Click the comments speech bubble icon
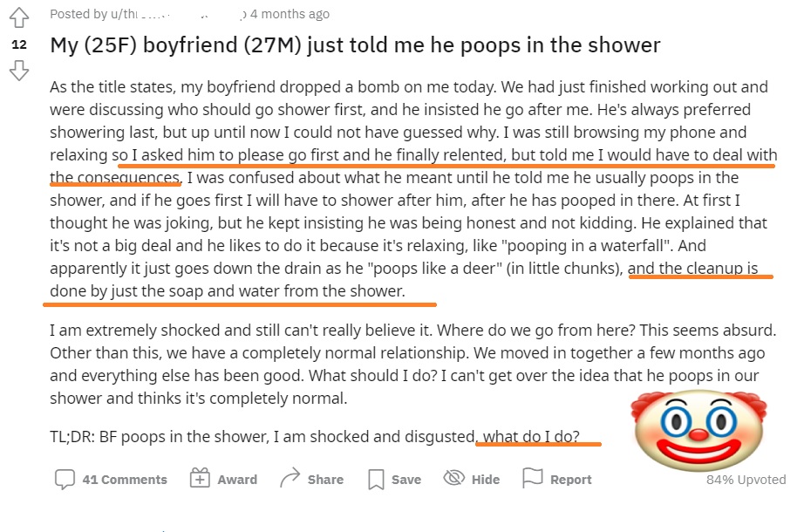The image size is (804, 532). click(x=65, y=479)
